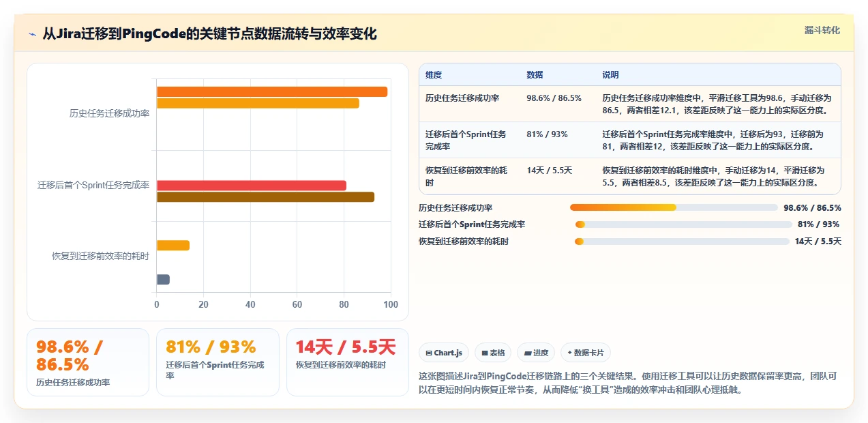This screenshot has height=423, width=868.
Task: Select the 进度 tag
Action: (536, 353)
